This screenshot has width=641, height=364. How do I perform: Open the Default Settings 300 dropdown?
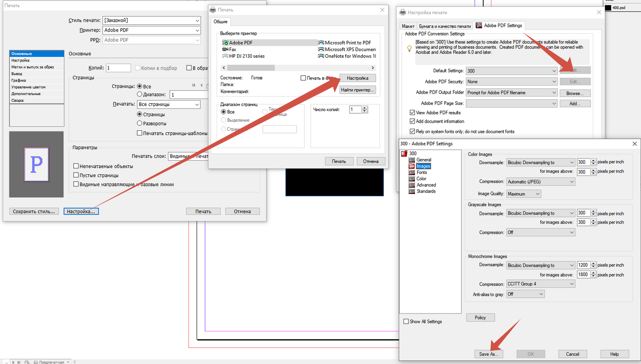tap(512, 70)
